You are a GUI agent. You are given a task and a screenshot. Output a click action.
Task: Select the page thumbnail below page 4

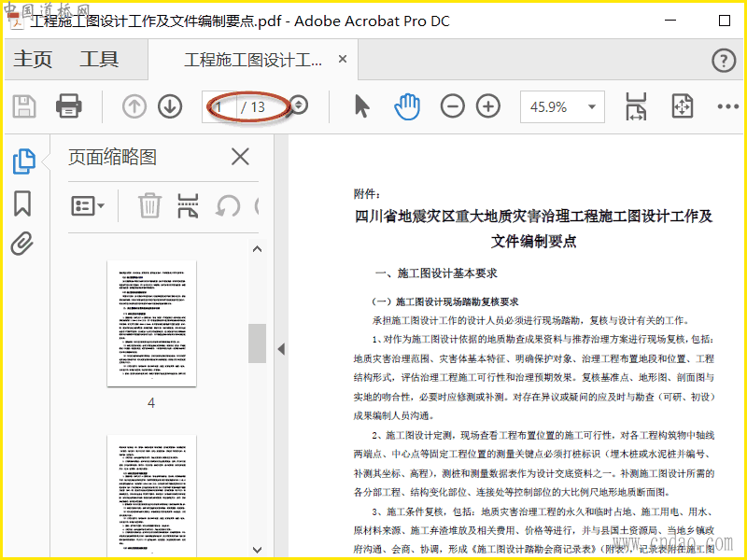click(151, 496)
